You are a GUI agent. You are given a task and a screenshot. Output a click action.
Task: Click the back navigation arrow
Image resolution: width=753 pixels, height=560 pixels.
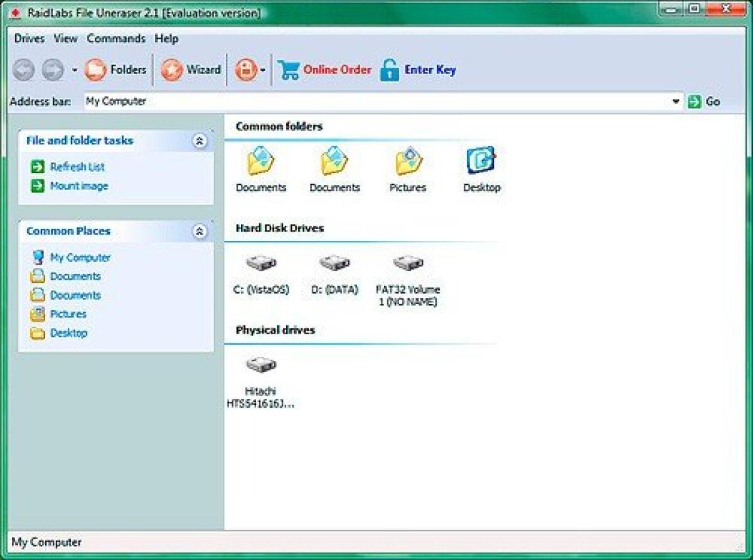pos(23,70)
